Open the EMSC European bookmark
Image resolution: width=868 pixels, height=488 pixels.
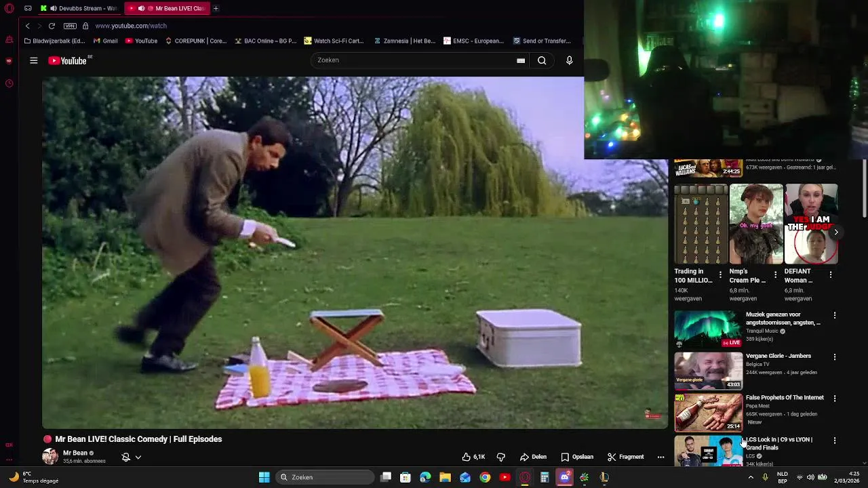pyautogui.click(x=473, y=41)
